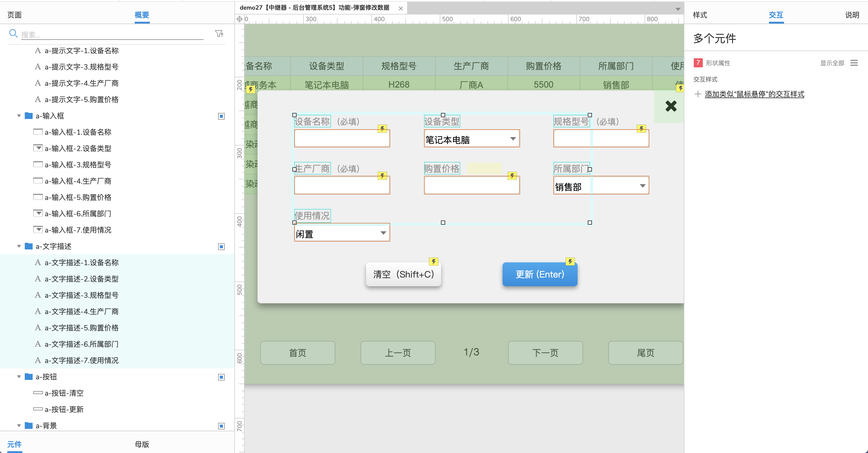Toggle square marker on a-背景 group row

pos(221,426)
